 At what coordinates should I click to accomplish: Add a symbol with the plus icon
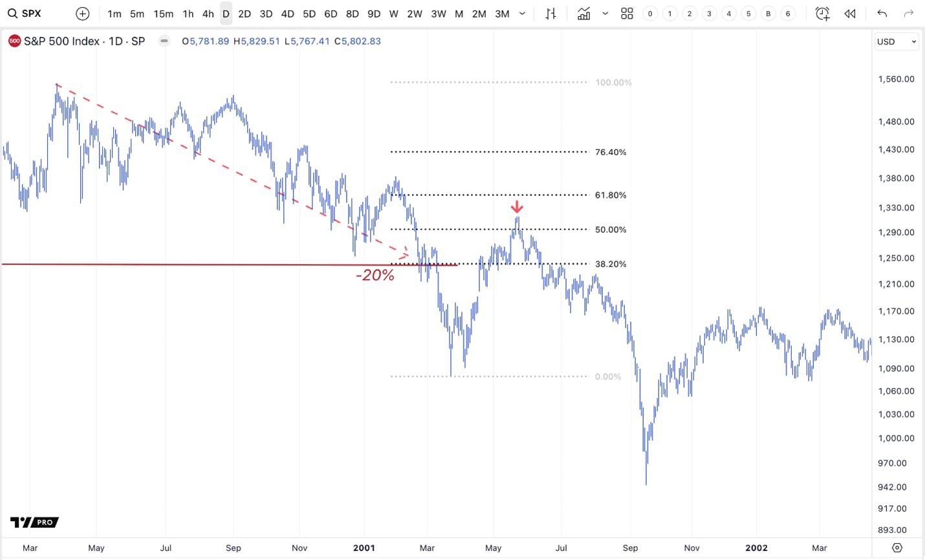click(82, 14)
